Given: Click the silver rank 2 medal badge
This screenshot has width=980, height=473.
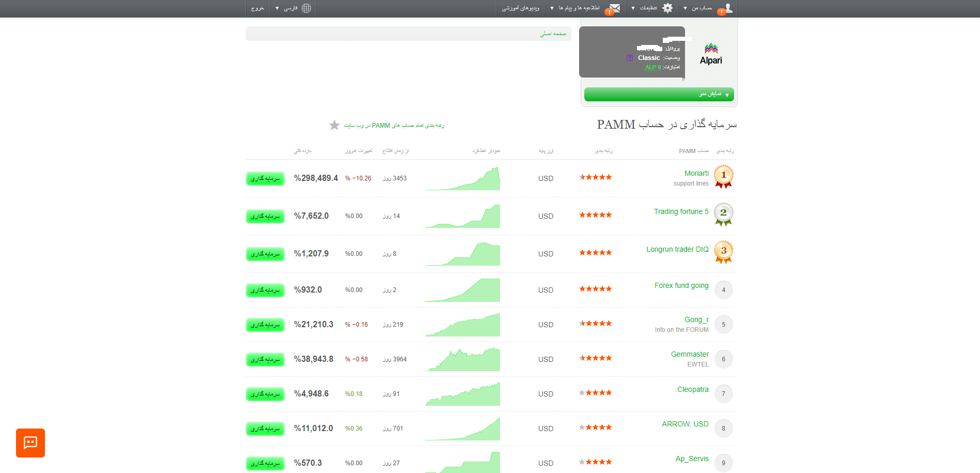Looking at the screenshot, I should 723,215.
